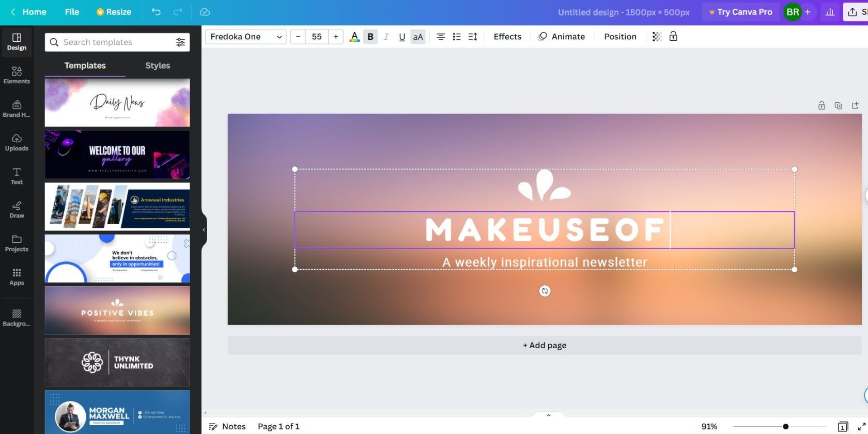The image size is (868, 434).
Task: Toggle uppercase text formatting
Action: 418,37
